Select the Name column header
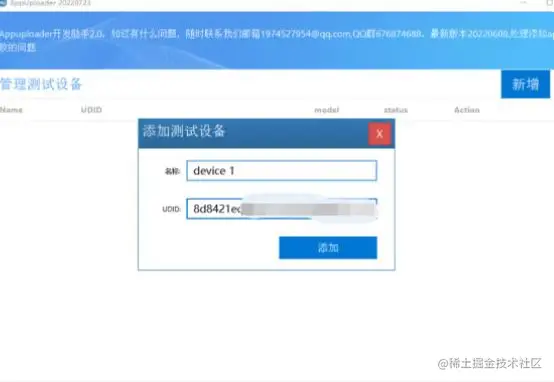The width and height of the screenshot is (554, 382). [x=11, y=110]
